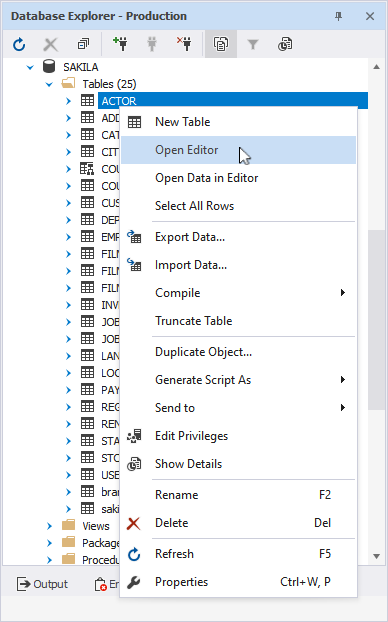Open the Generate Script As submenu arrow

point(343,380)
